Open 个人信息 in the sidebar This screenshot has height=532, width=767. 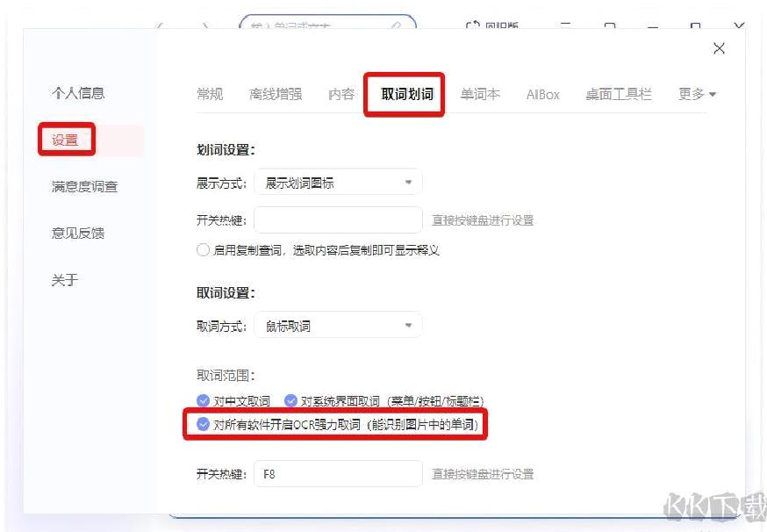[x=78, y=92]
